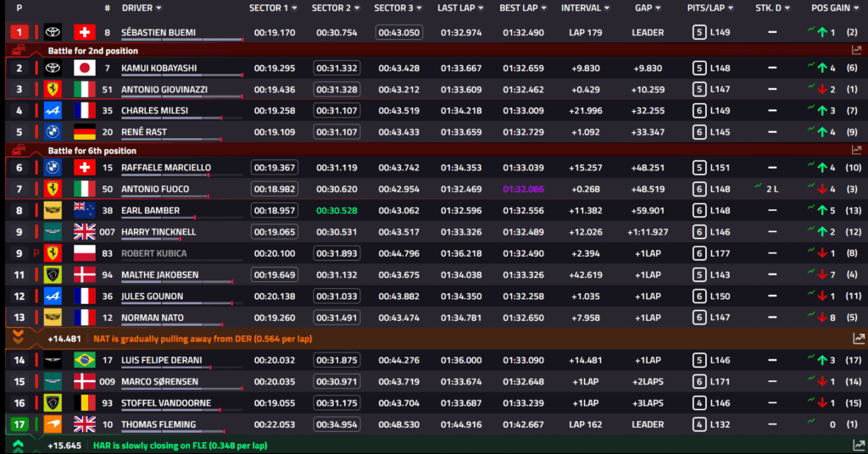Click the Ferrari logo in Antonio Fuoco's row
Image resolution: width=868 pixels, height=454 pixels.
point(53,189)
